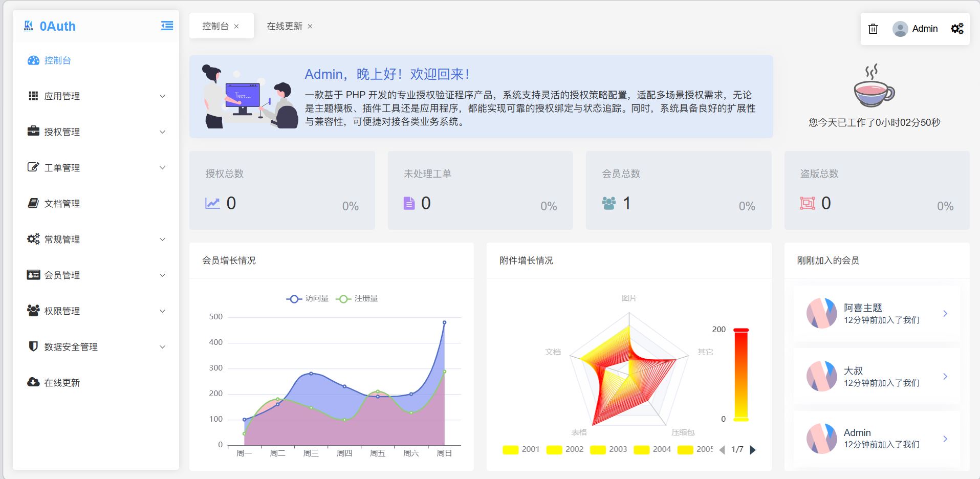Image resolution: width=980 pixels, height=479 pixels.
Task: Click the 权限管理 users icon
Action: pos(33,310)
